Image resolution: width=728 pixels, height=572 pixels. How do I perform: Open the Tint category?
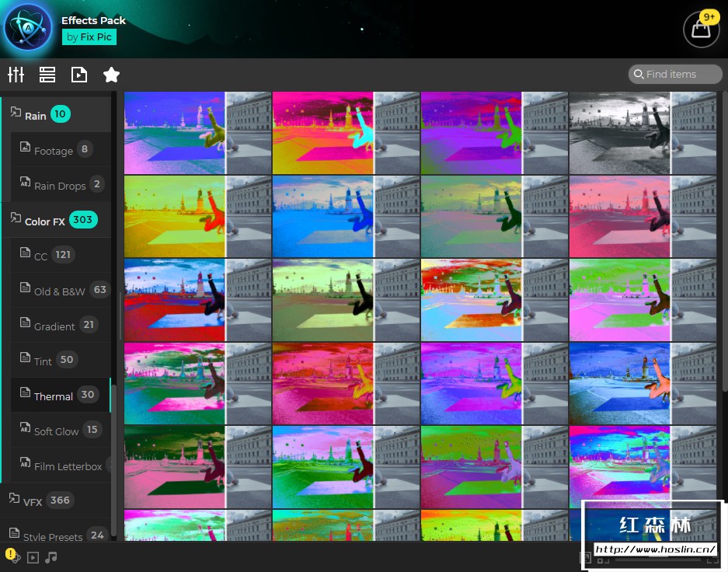click(x=61, y=360)
